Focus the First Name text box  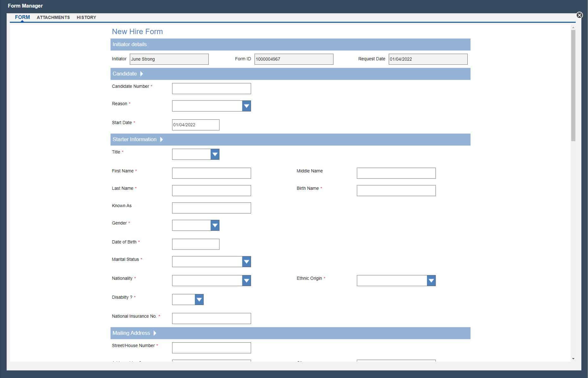(x=211, y=173)
